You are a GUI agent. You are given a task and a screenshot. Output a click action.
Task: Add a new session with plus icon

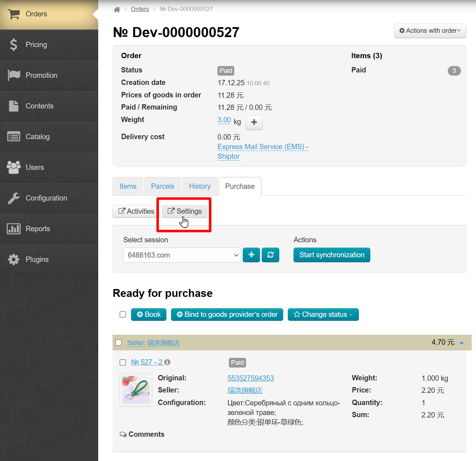point(251,255)
